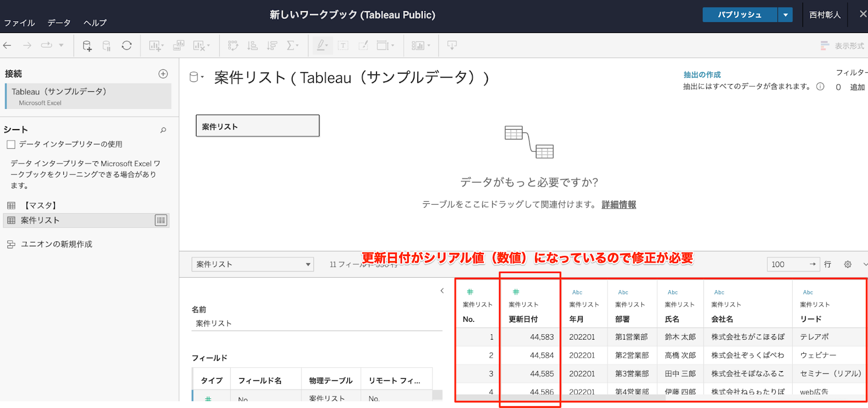Expand the chevron right of the settings gear
Screen dimensions: 868x408
point(865,264)
